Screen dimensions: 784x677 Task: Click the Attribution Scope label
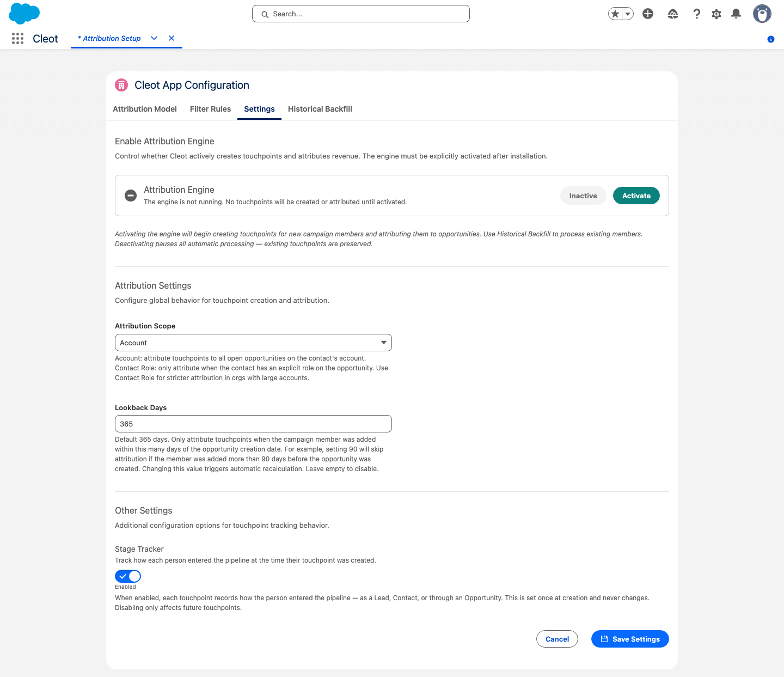145,326
